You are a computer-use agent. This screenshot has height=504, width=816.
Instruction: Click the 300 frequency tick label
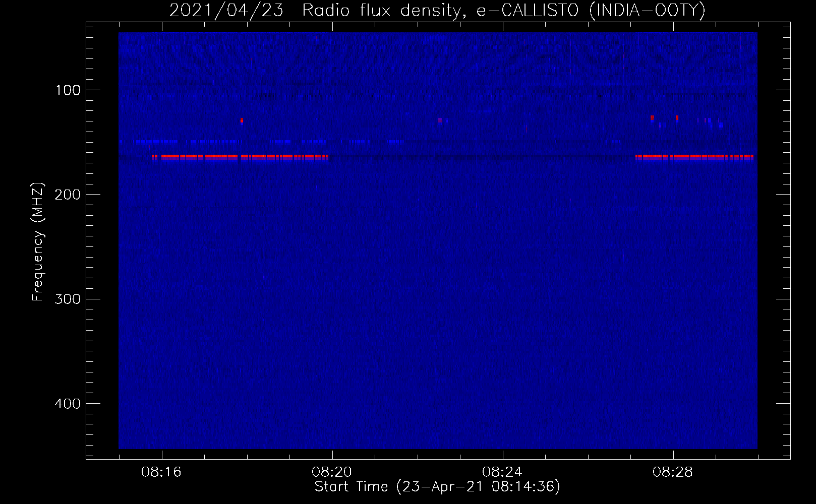pyautogui.click(x=68, y=299)
